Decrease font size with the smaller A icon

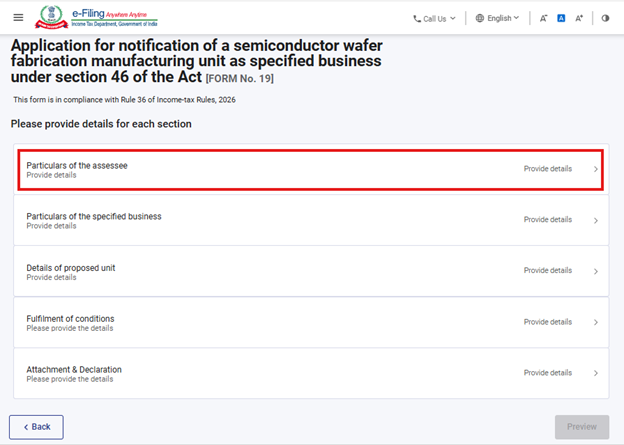543,18
